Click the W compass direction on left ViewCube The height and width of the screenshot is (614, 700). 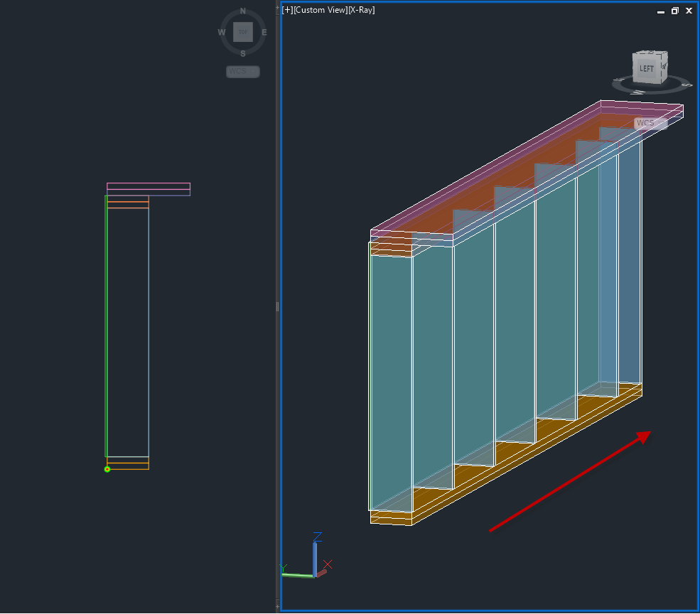click(x=222, y=32)
